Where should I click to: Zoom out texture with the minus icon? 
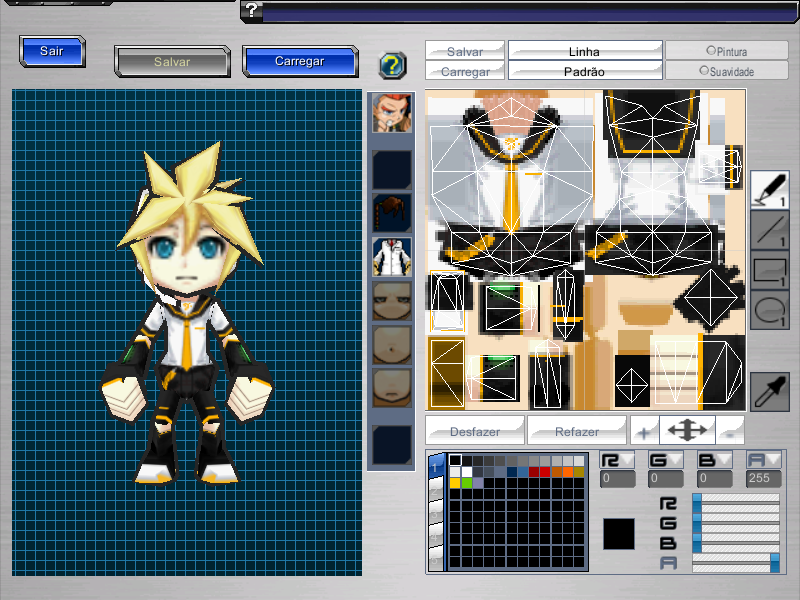click(x=730, y=432)
